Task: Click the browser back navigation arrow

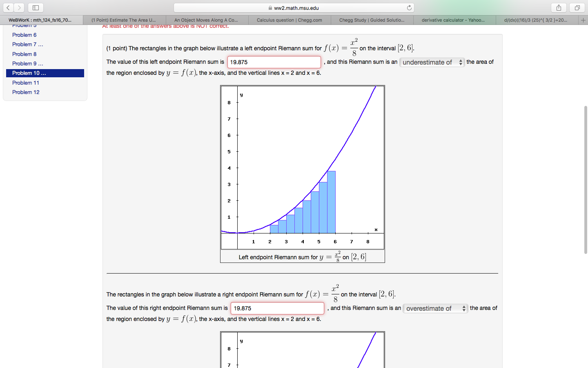Action: pyautogui.click(x=8, y=7)
